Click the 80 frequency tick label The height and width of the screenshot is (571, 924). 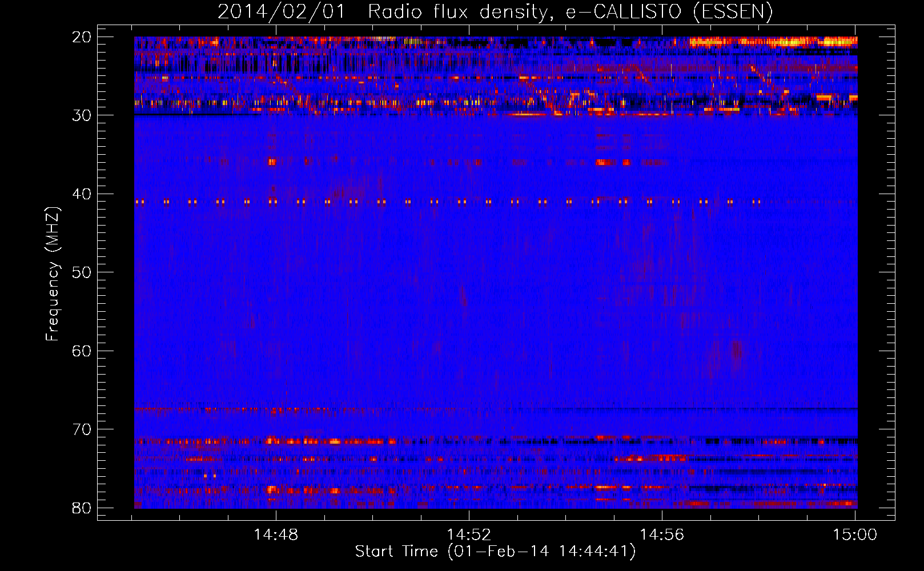(82, 508)
